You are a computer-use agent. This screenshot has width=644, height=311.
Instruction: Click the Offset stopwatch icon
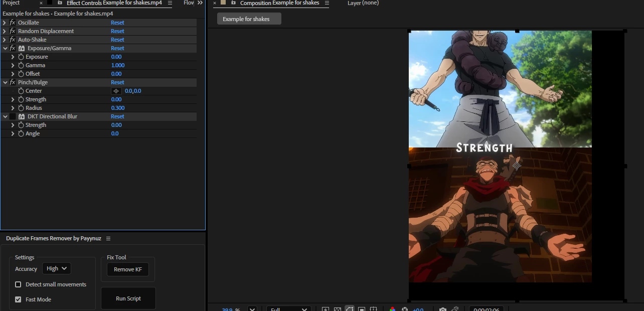click(21, 74)
